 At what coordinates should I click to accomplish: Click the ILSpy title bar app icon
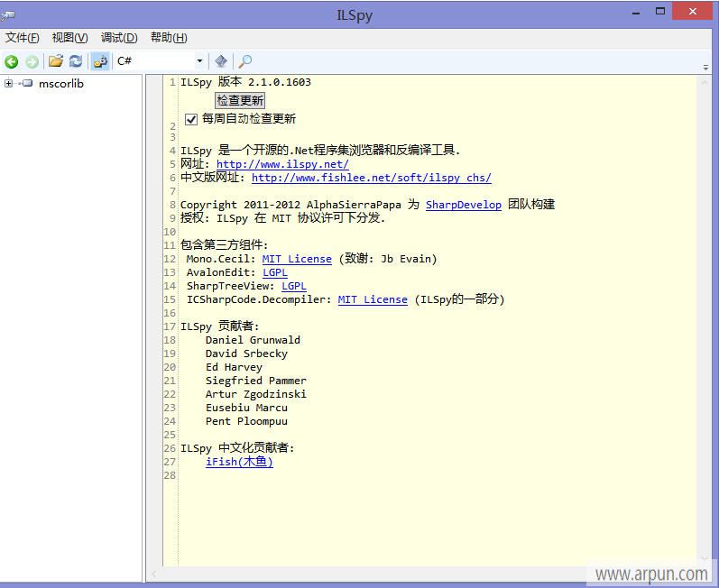point(8,14)
